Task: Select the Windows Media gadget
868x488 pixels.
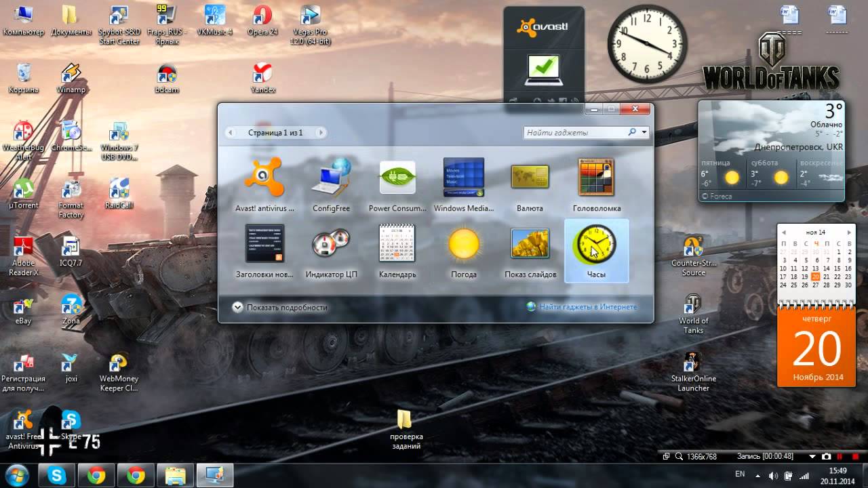Action: 464,185
